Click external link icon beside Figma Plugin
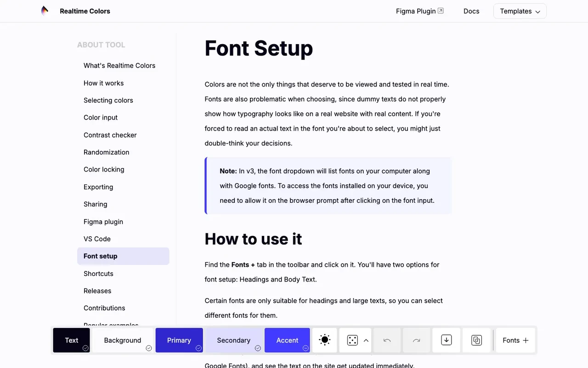This screenshot has height=368, width=588. (x=441, y=11)
